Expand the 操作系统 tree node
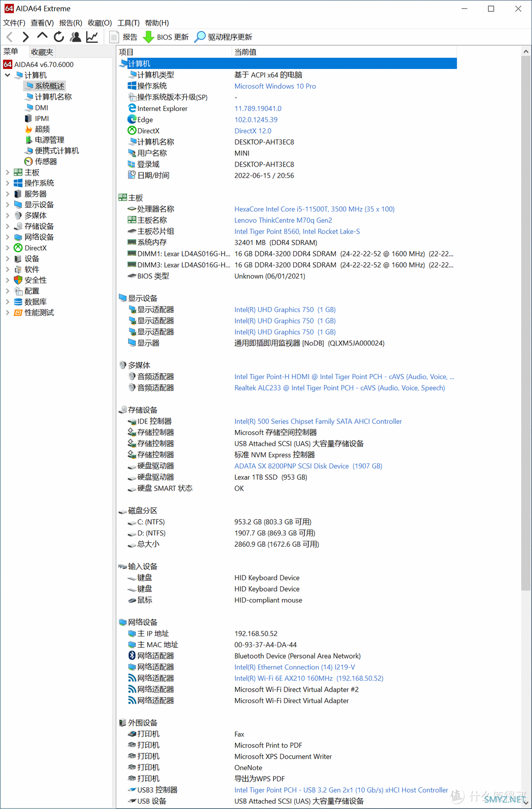532x809 pixels. tap(7, 183)
